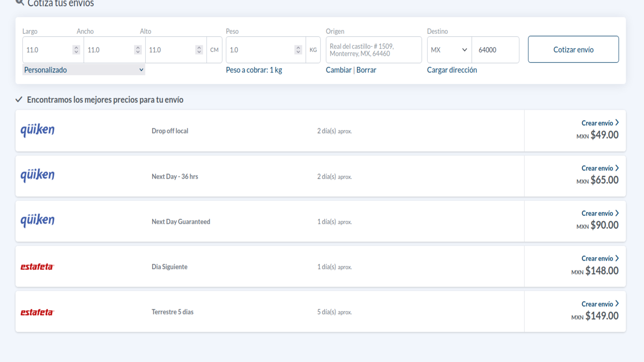Click the Ancho field stepper arrows
Screen dimensions: 644x362
[x=138, y=50]
